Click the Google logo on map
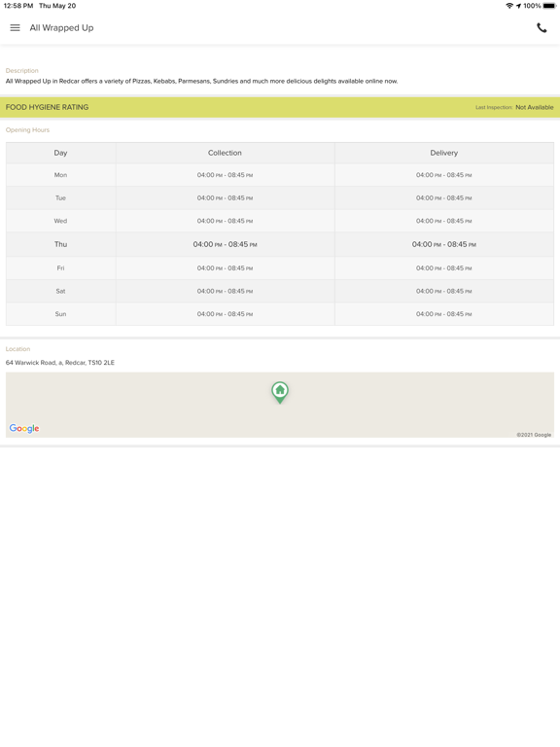 pyautogui.click(x=24, y=428)
